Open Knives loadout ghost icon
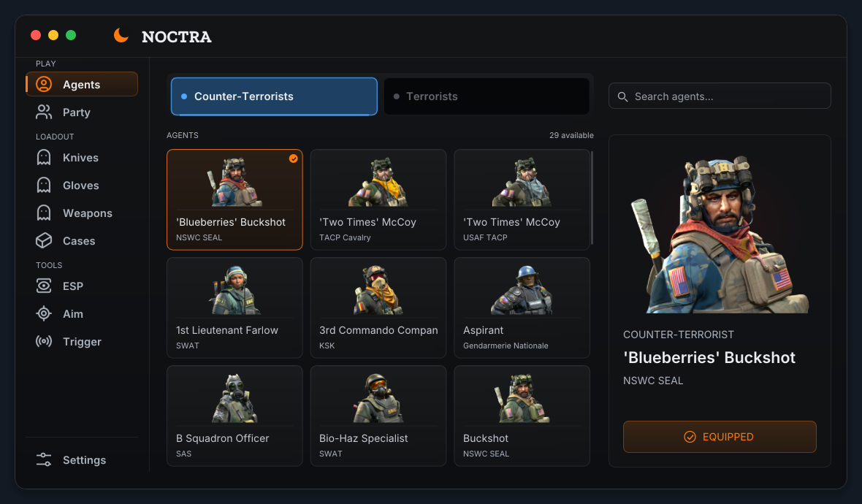The image size is (862, 504). point(44,158)
